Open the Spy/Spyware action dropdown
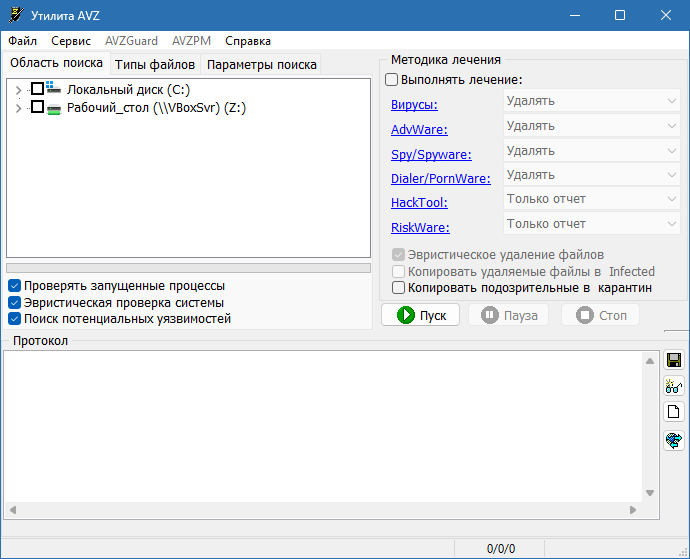The image size is (690, 559). [591, 151]
